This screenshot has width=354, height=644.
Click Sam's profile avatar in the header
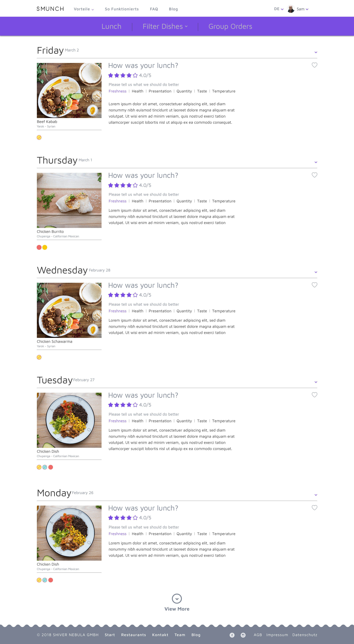click(291, 9)
